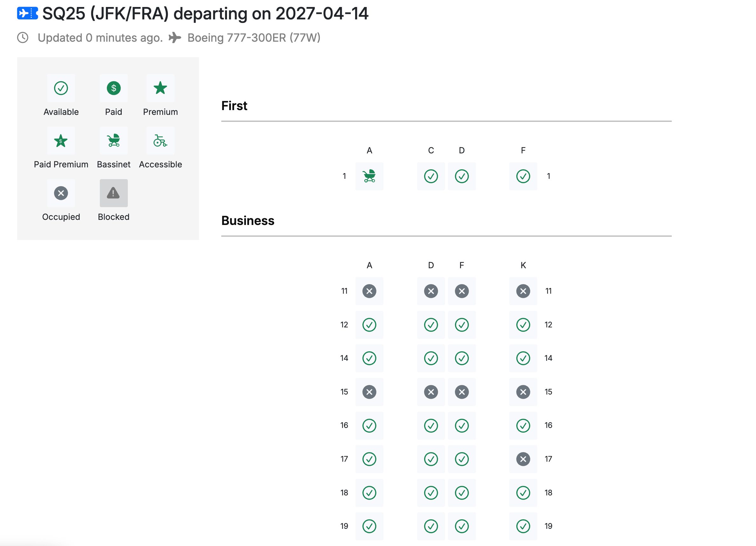Click the blue flight ticket icon
This screenshot has height=546, width=756.
coord(28,13)
